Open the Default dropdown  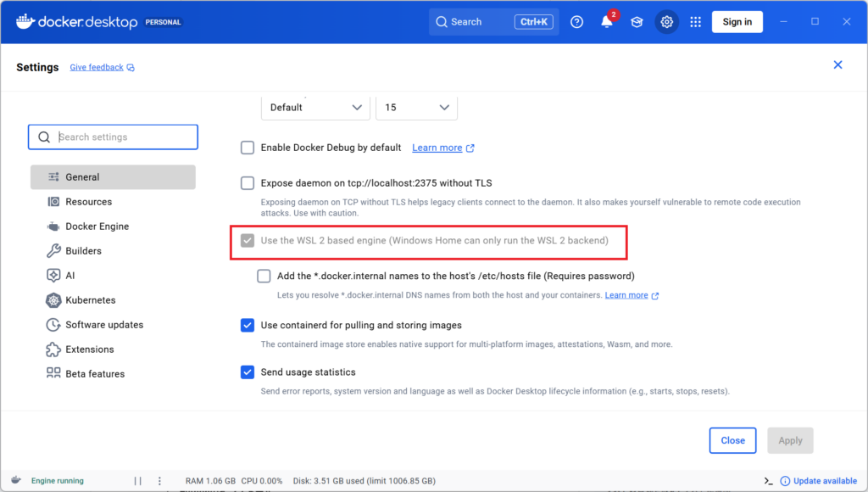(315, 108)
